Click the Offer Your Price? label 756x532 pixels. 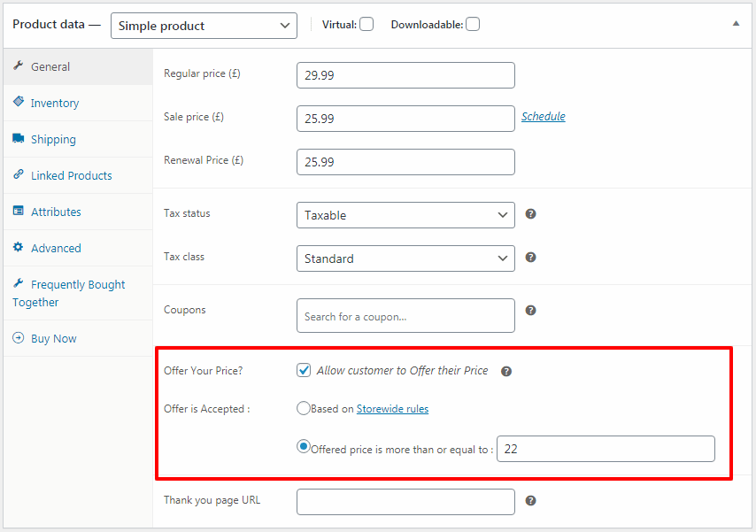click(203, 371)
